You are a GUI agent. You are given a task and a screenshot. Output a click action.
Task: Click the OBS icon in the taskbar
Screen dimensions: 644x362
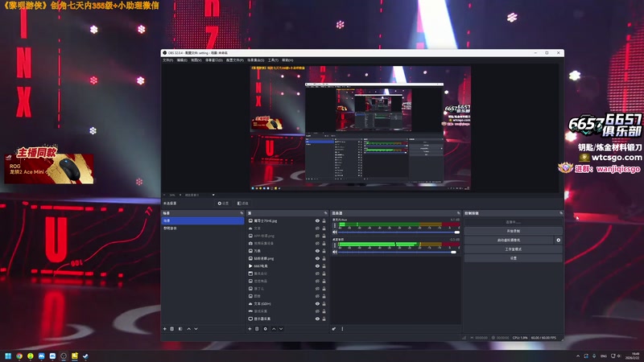coord(64,356)
